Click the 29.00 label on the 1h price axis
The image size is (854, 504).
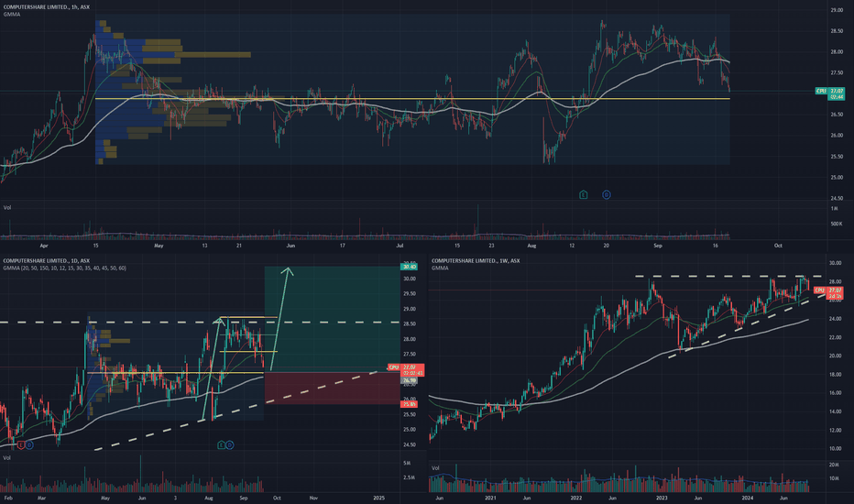(837, 10)
